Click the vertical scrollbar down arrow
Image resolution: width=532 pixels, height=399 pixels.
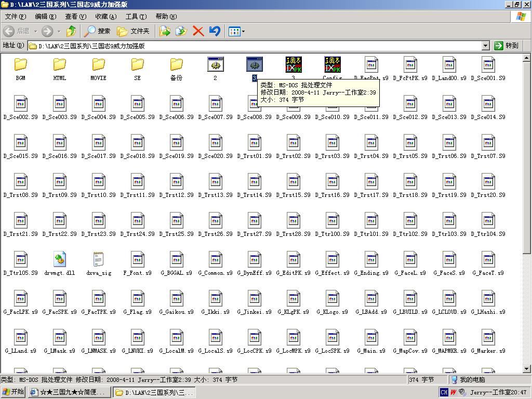tap(527, 369)
